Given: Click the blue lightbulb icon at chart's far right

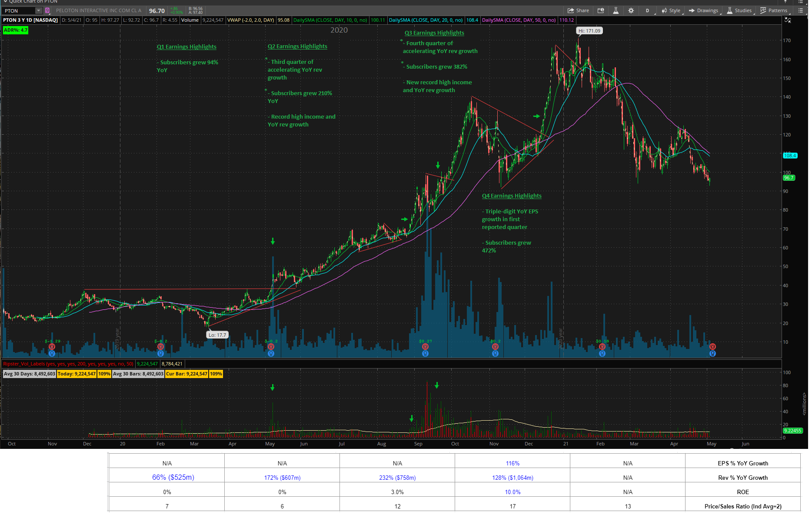Looking at the screenshot, I should 712,354.
